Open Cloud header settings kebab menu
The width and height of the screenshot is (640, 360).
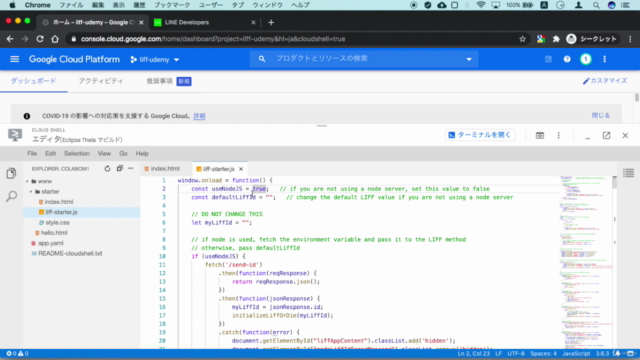tap(604, 60)
